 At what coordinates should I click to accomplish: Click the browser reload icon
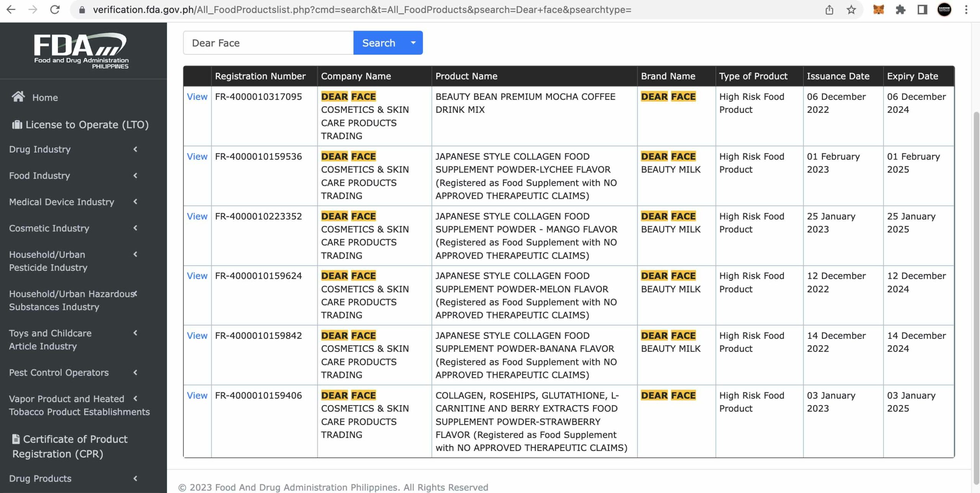click(55, 10)
